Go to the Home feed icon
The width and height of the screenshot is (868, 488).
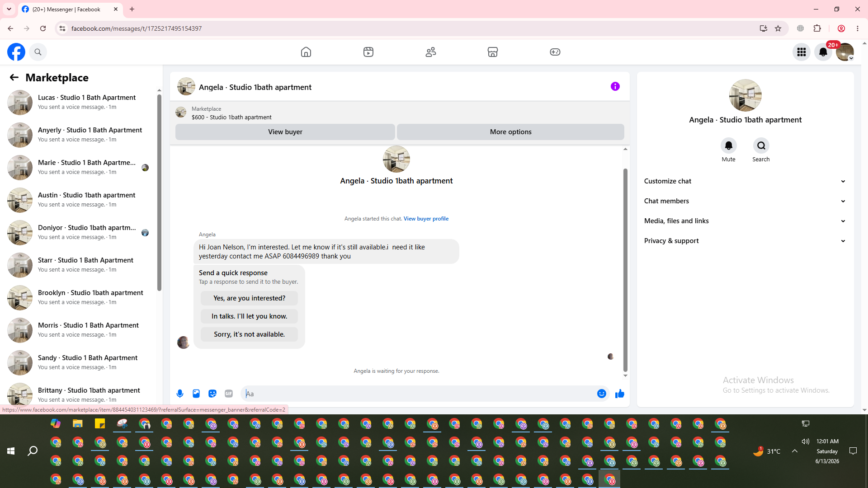(x=306, y=52)
